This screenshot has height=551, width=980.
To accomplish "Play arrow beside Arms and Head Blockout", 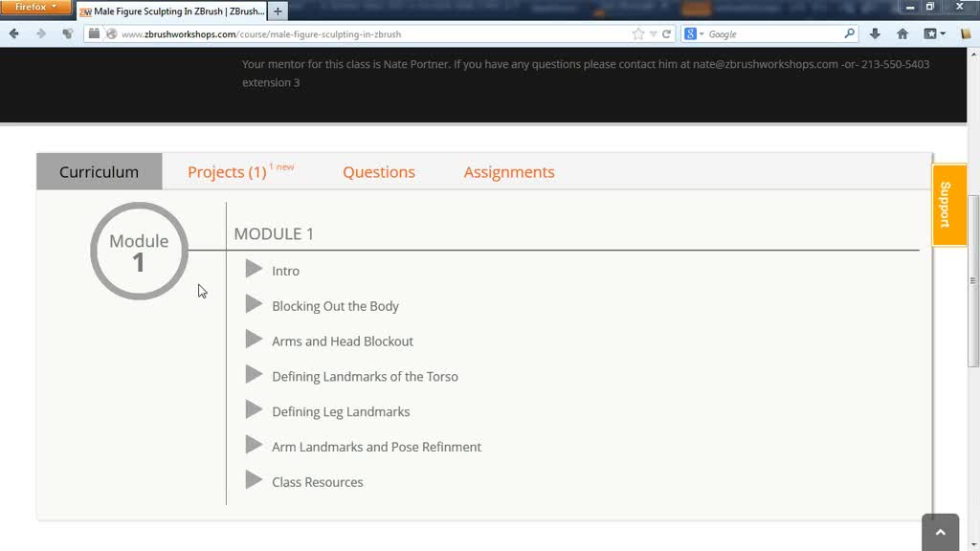I will [x=254, y=340].
